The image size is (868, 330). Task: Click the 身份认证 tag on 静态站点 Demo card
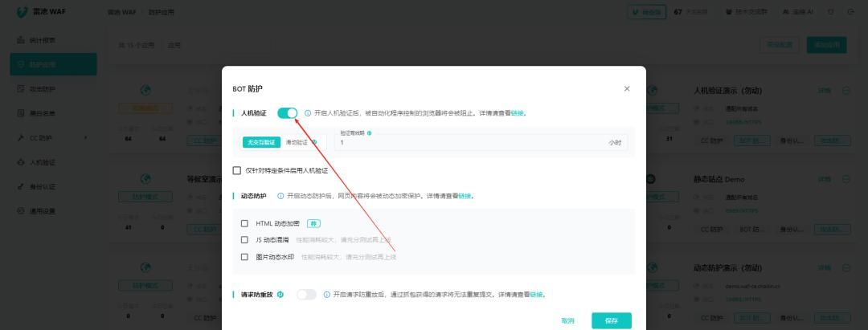792,229
